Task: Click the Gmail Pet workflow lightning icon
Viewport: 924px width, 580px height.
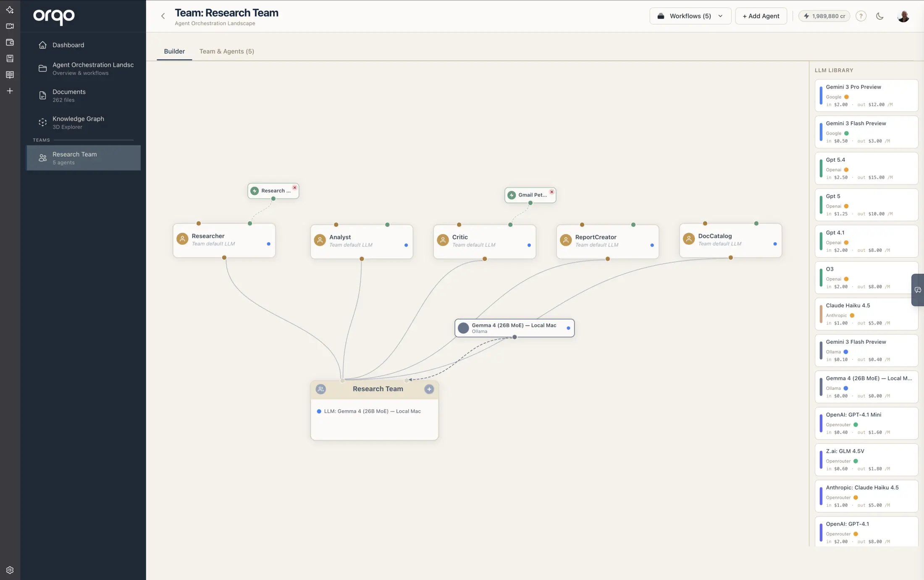Action: (x=512, y=195)
